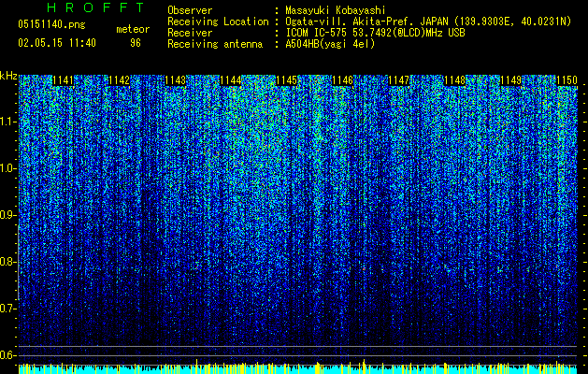This screenshot has width=588, height=374.
Task: Click the date stamp 02.05.15 11:40
Action: pos(57,43)
